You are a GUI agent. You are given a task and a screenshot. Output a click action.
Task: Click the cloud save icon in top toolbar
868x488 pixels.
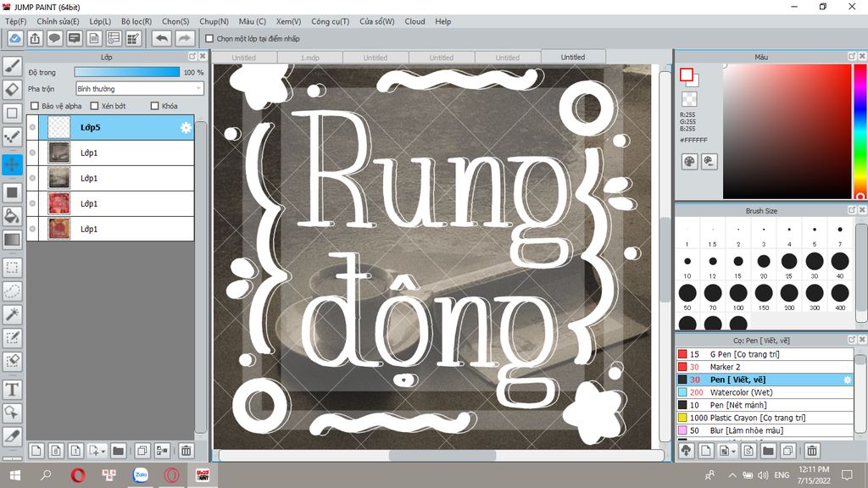tap(15, 38)
